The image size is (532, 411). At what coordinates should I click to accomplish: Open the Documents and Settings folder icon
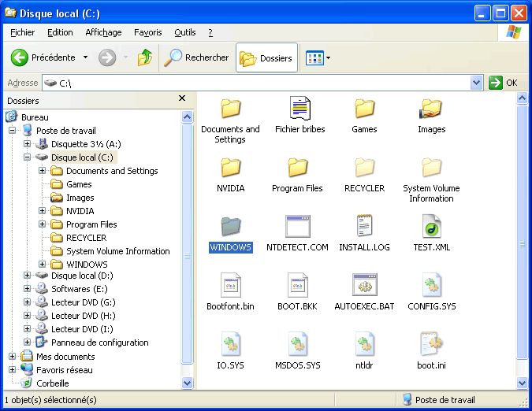click(231, 109)
